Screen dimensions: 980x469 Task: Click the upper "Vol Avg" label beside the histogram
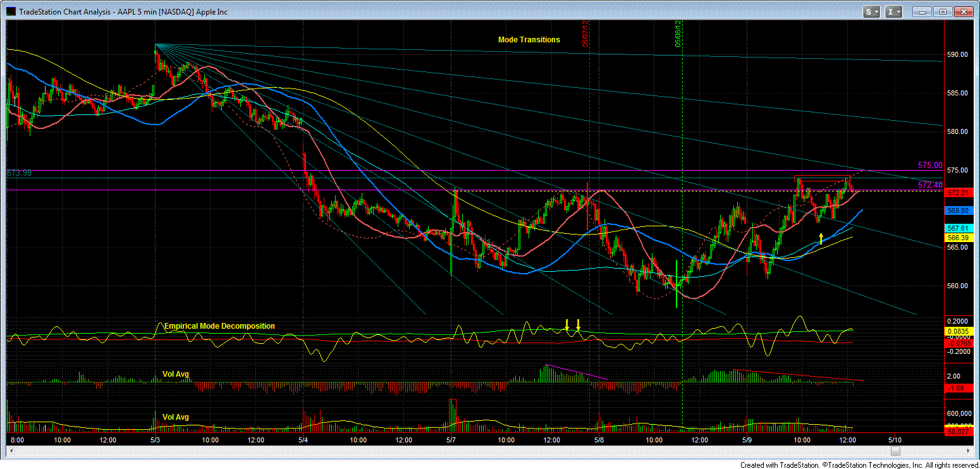point(176,374)
